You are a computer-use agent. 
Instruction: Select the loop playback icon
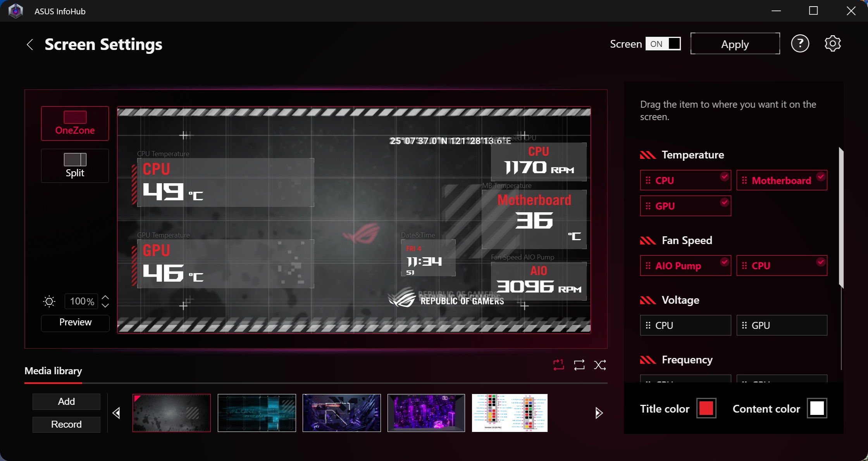point(579,365)
